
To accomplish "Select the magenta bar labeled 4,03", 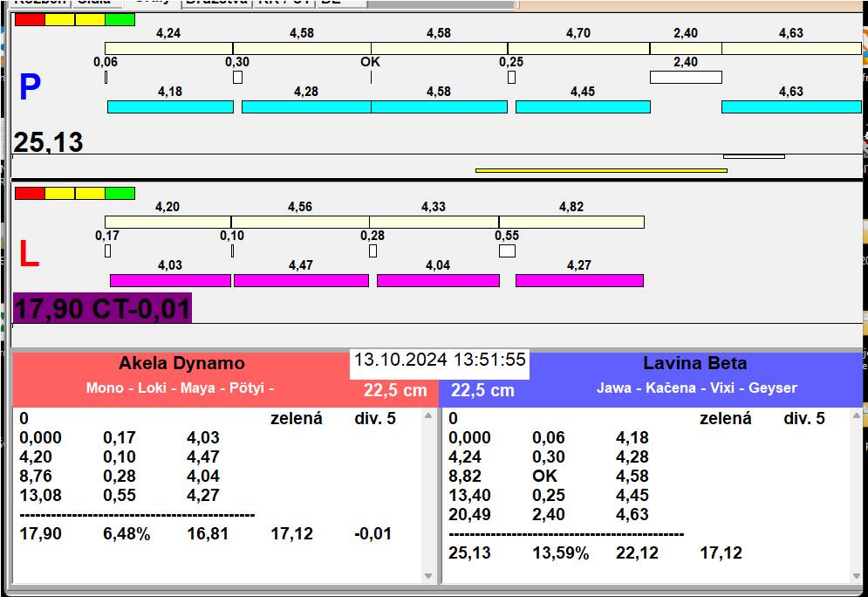I will (x=170, y=280).
